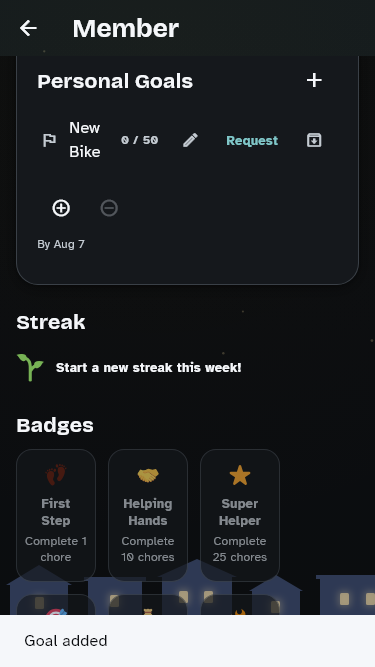Go back using the arrow icon
This screenshot has height=667, width=375.
coord(28,28)
